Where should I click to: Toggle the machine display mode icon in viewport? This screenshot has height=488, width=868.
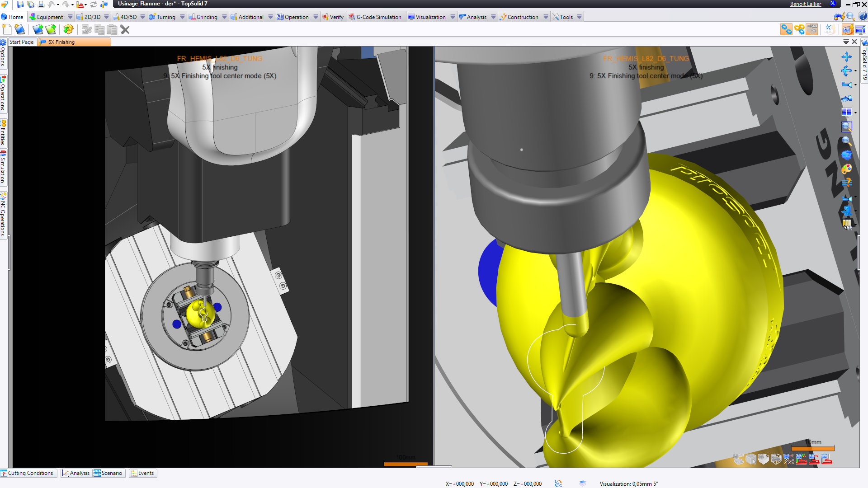coord(738,459)
